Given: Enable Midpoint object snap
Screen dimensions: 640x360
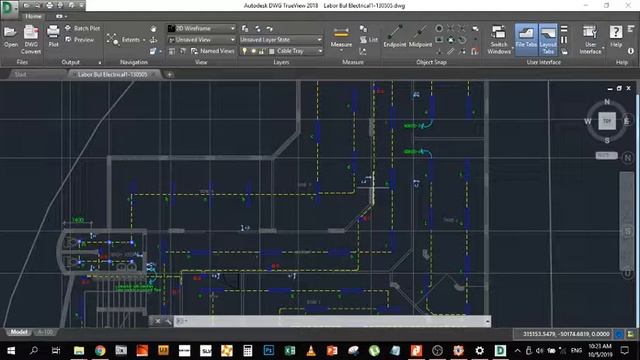Looking at the screenshot, I should 420,36.
